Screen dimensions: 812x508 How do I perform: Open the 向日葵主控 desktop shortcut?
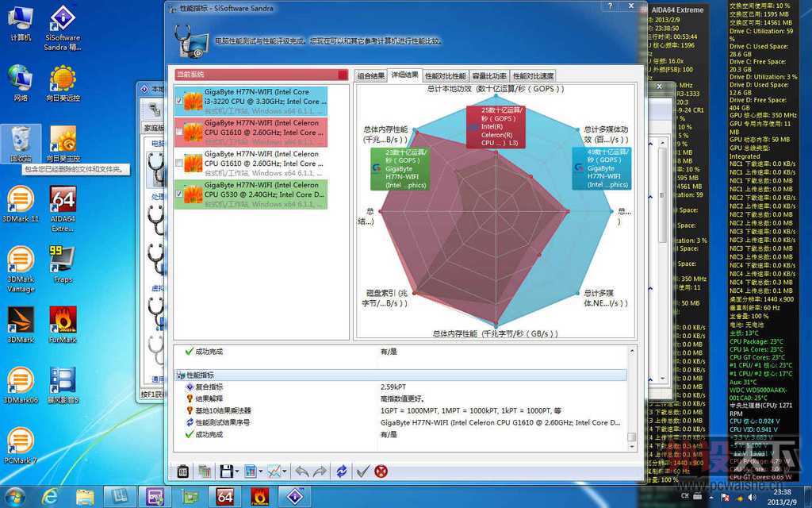pos(63,144)
